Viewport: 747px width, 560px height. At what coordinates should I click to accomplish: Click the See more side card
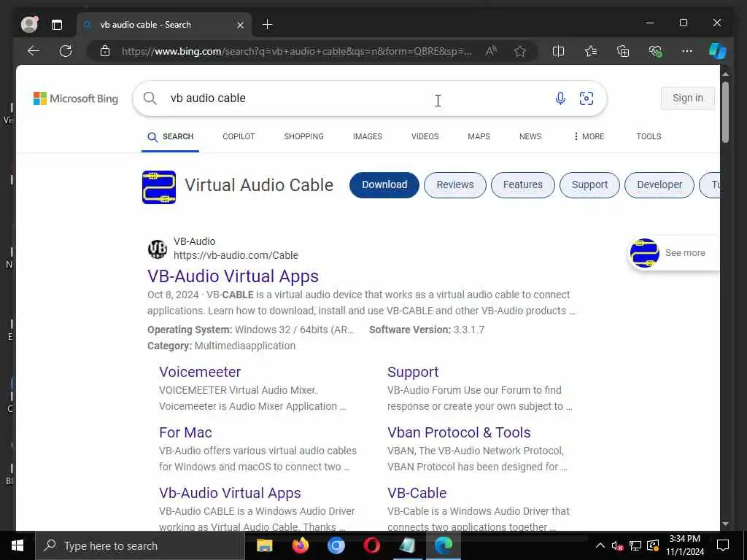pyautogui.click(x=673, y=253)
